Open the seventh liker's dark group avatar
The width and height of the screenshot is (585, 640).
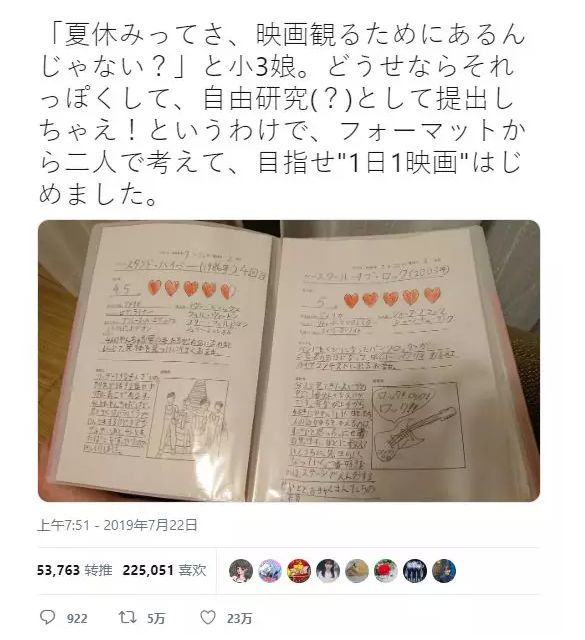pyautogui.click(x=415, y=571)
